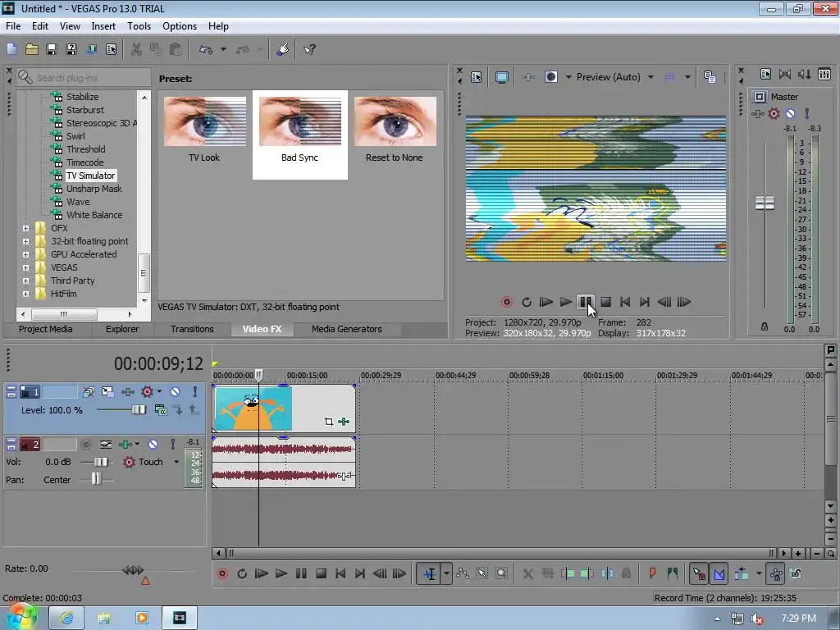
Task: Open Windows Media Player taskbar icon
Action: pos(142,618)
